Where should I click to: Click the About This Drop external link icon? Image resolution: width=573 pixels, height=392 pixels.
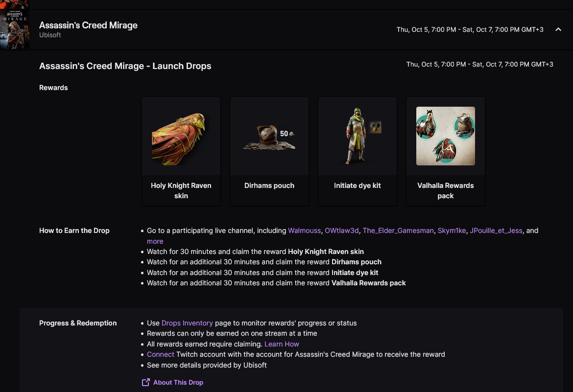click(146, 382)
